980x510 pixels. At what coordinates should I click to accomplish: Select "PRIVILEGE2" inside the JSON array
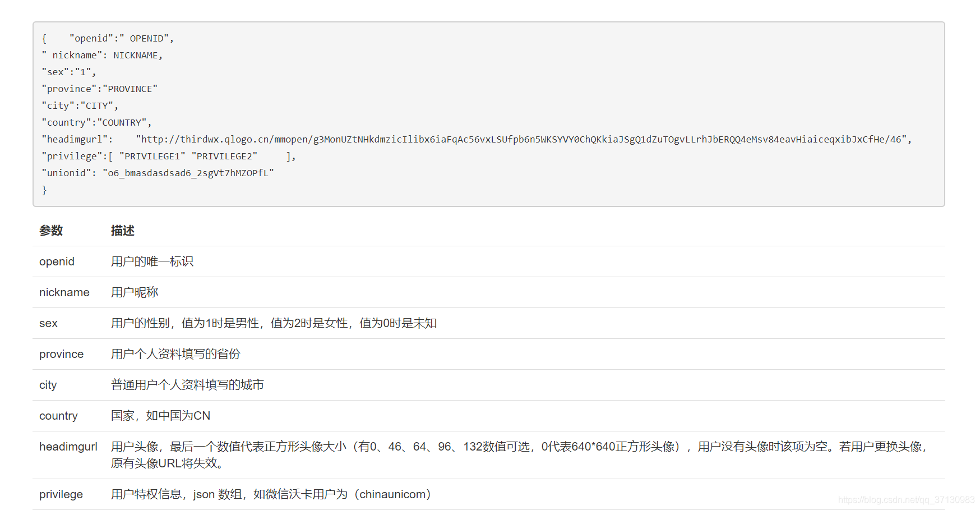(225, 156)
